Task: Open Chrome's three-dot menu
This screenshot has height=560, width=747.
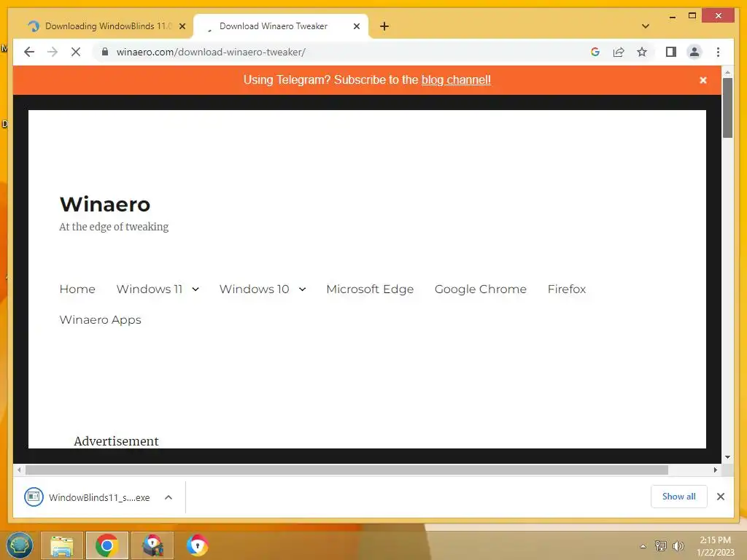Action: 718,52
